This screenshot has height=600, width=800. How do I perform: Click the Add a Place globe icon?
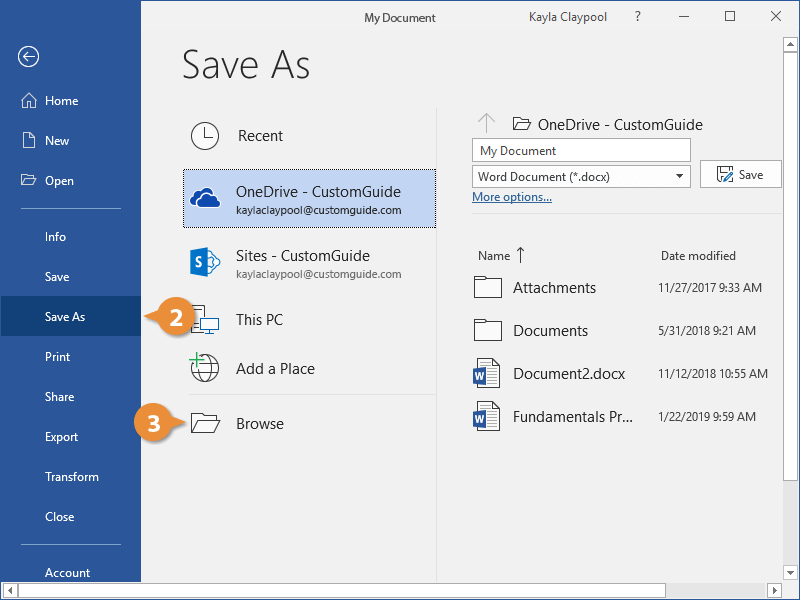pyautogui.click(x=205, y=368)
